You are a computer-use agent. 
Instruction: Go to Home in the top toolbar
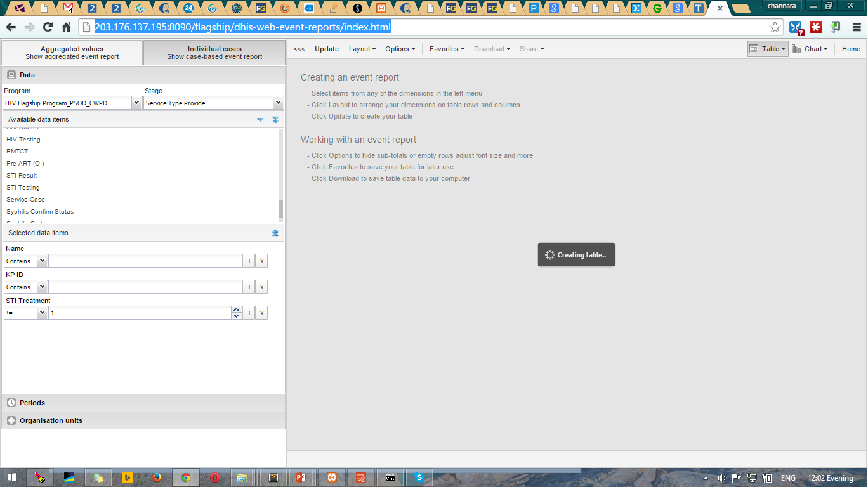click(x=851, y=49)
